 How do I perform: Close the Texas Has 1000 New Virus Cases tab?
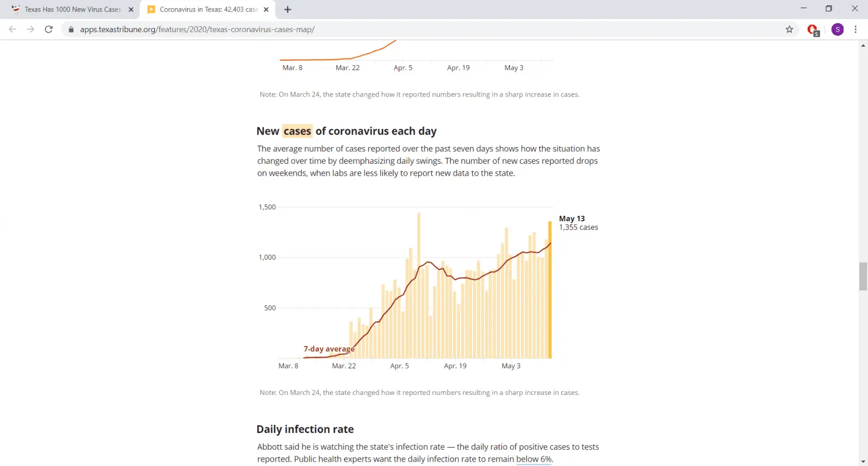(131, 9)
